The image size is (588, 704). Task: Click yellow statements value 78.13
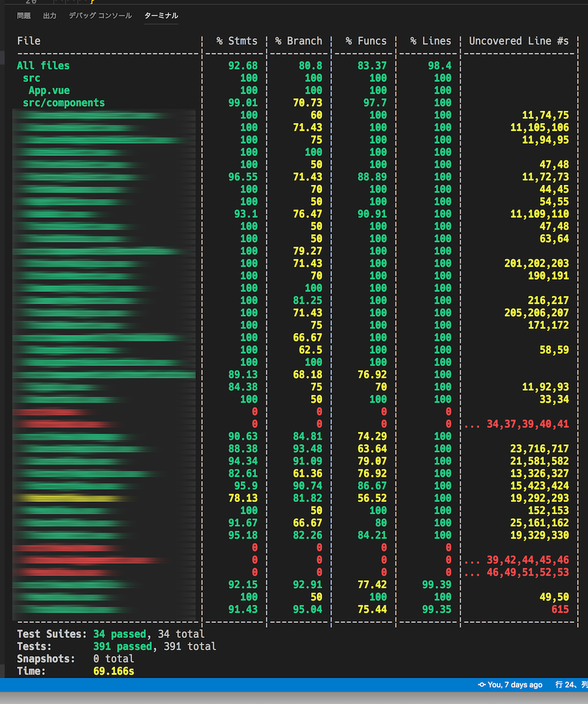[243, 498]
